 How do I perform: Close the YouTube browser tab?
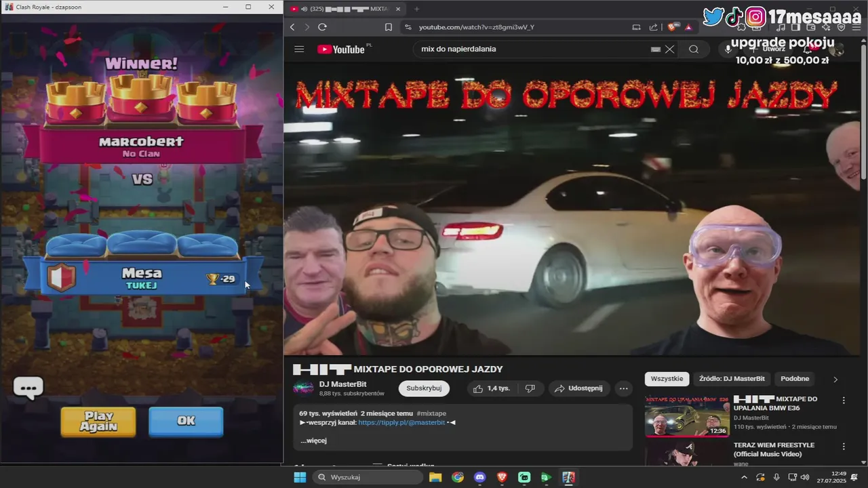(x=398, y=9)
